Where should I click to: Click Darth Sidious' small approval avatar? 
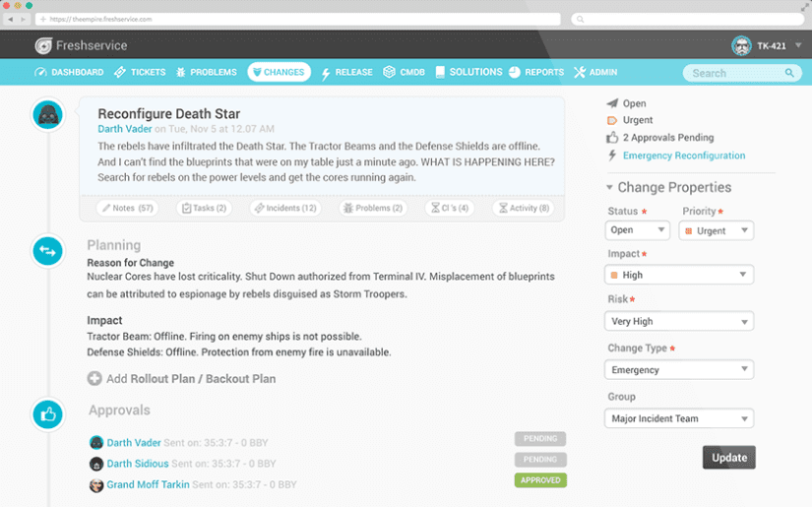(x=96, y=464)
